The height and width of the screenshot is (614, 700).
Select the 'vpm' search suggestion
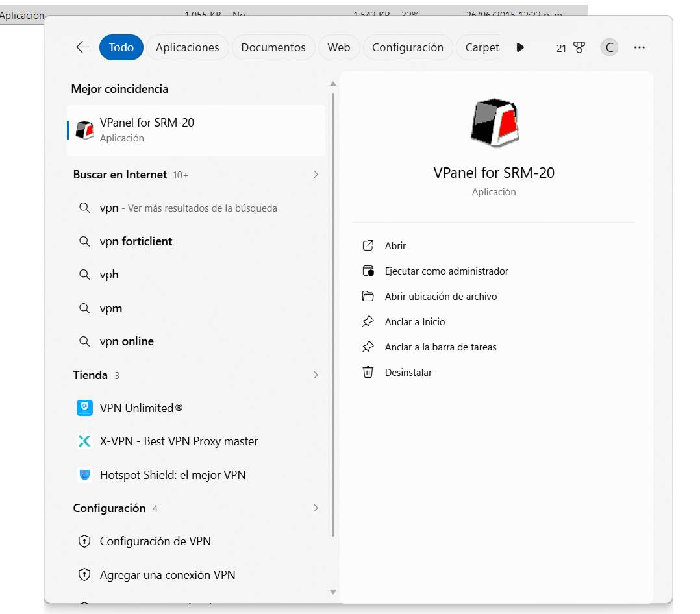pos(196,308)
